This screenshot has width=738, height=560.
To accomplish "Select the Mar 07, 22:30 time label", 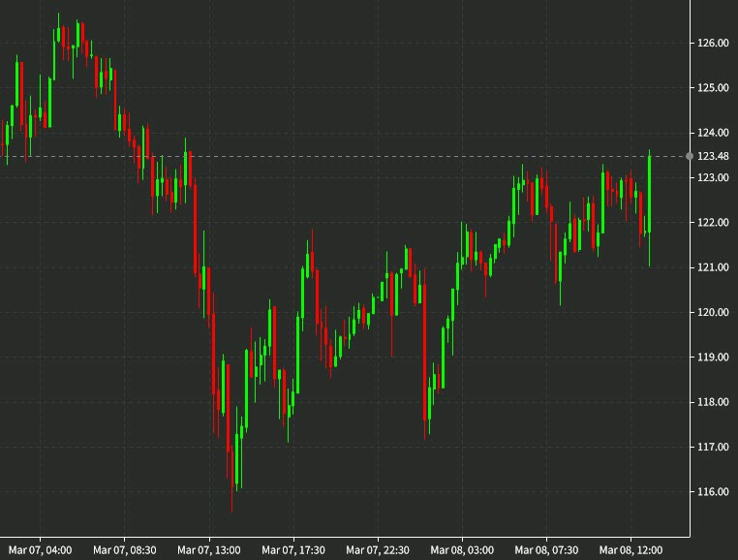I will tap(379, 550).
